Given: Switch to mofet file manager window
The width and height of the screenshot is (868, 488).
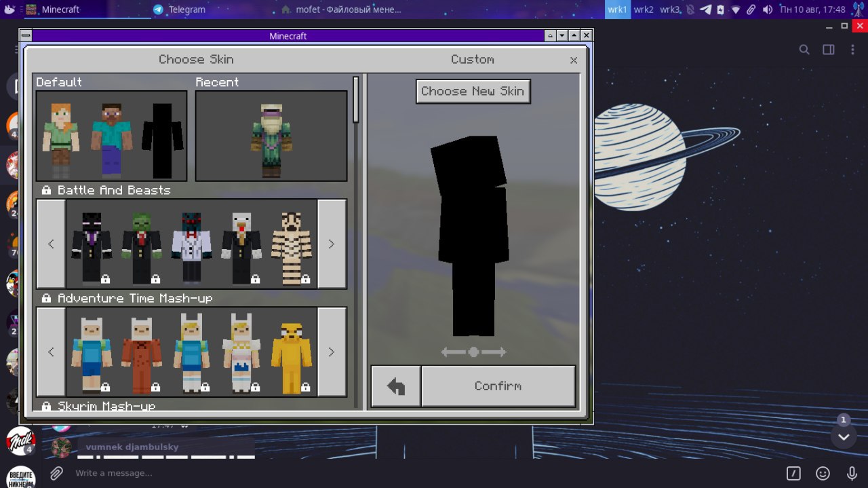Looking at the screenshot, I should pyautogui.click(x=341, y=10).
